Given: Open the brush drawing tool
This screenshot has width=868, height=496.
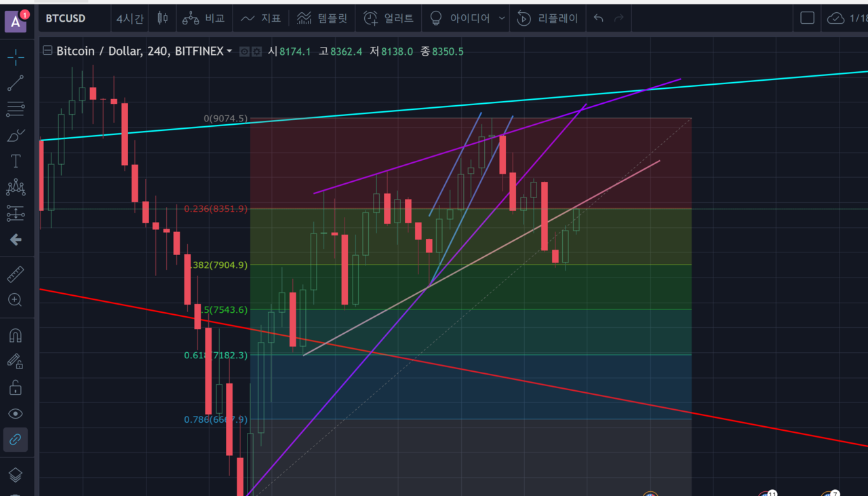Looking at the screenshot, I should pyautogui.click(x=16, y=135).
